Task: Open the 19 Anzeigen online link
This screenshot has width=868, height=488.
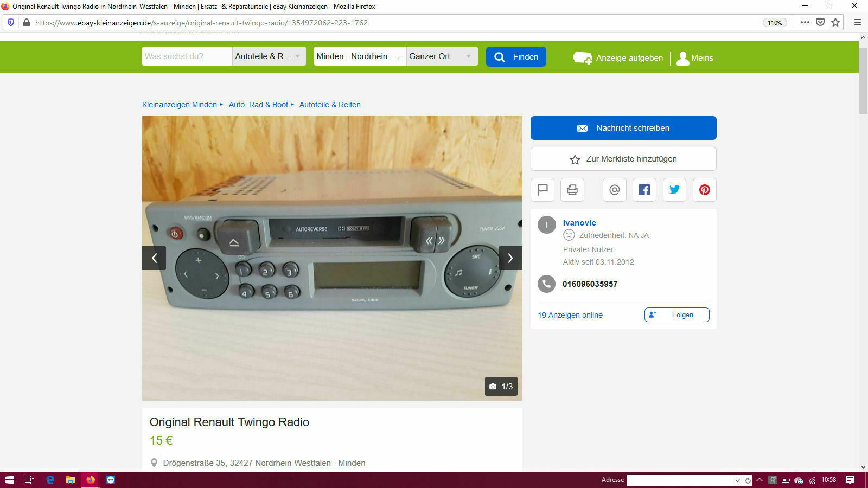Action: click(570, 314)
